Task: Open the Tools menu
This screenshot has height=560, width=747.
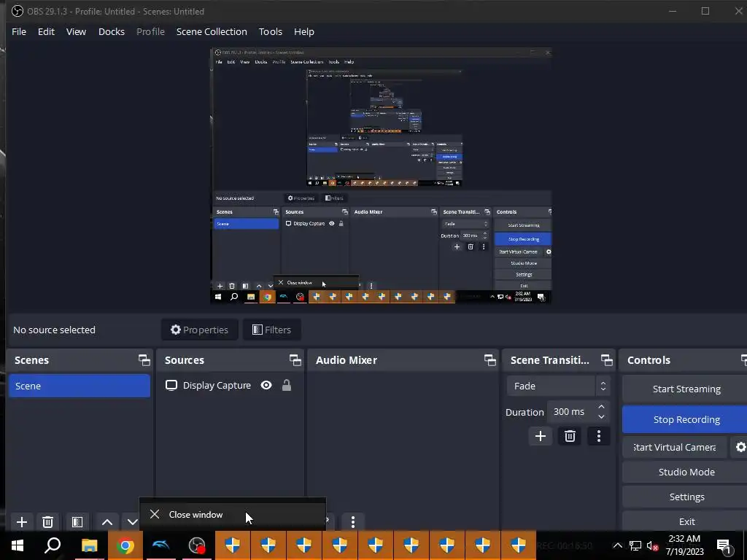Action: pos(270,31)
